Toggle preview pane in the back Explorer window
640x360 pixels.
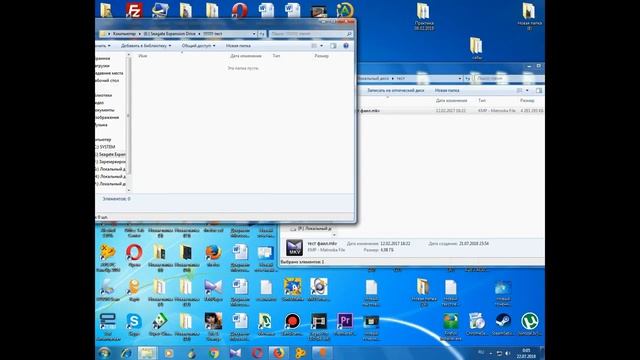[539, 90]
